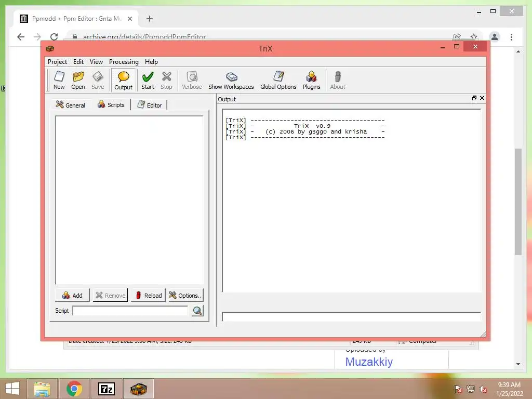Switch to the Scripts tab
532x399 pixels.
point(111,104)
